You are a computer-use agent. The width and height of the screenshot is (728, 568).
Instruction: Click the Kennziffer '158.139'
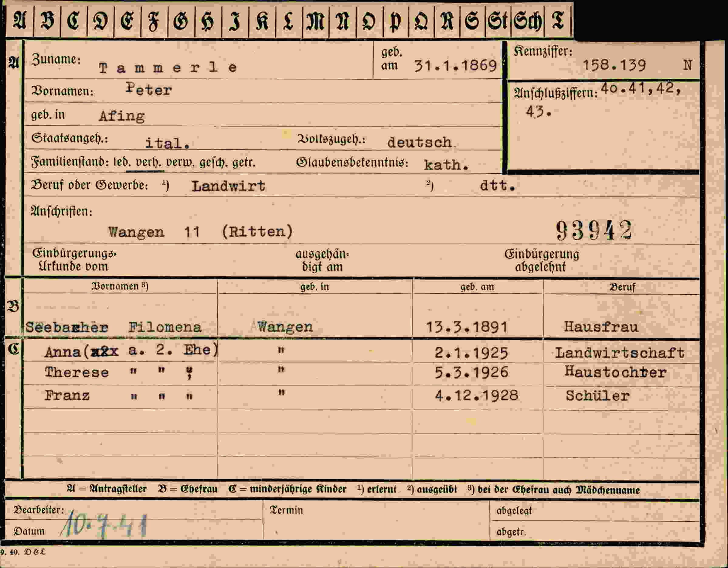(x=614, y=65)
